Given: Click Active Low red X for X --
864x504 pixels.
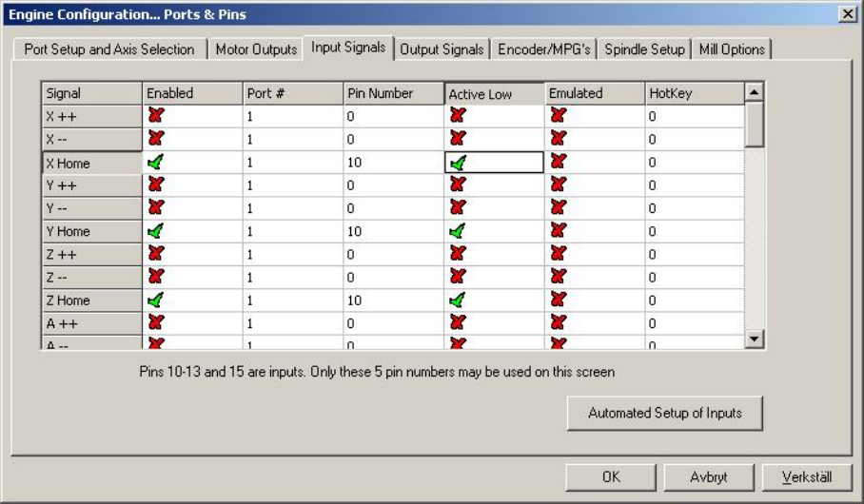Looking at the screenshot, I should [458, 138].
